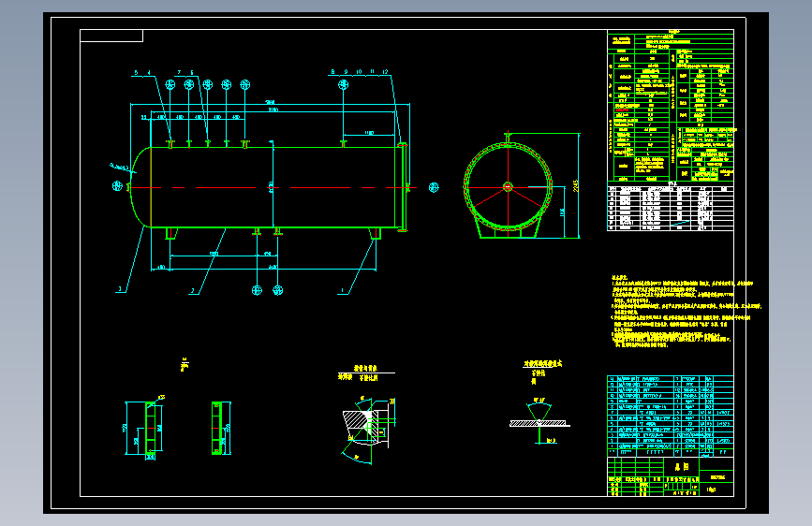
Task: Select circular end view of the vessel
Action: [508, 186]
